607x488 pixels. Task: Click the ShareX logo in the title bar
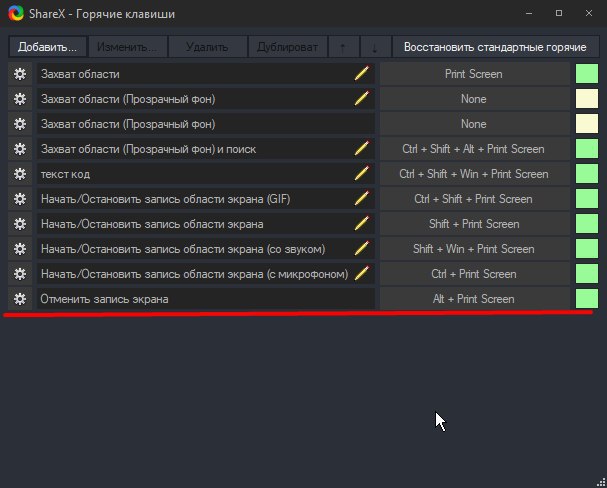click(16, 14)
